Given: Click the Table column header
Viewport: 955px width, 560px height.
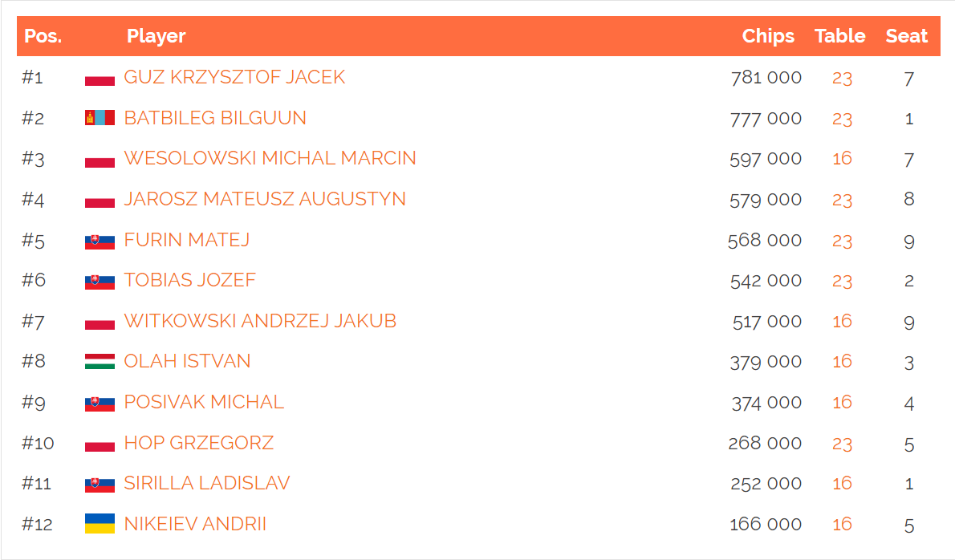Looking at the screenshot, I should pyautogui.click(x=840, y=36).
